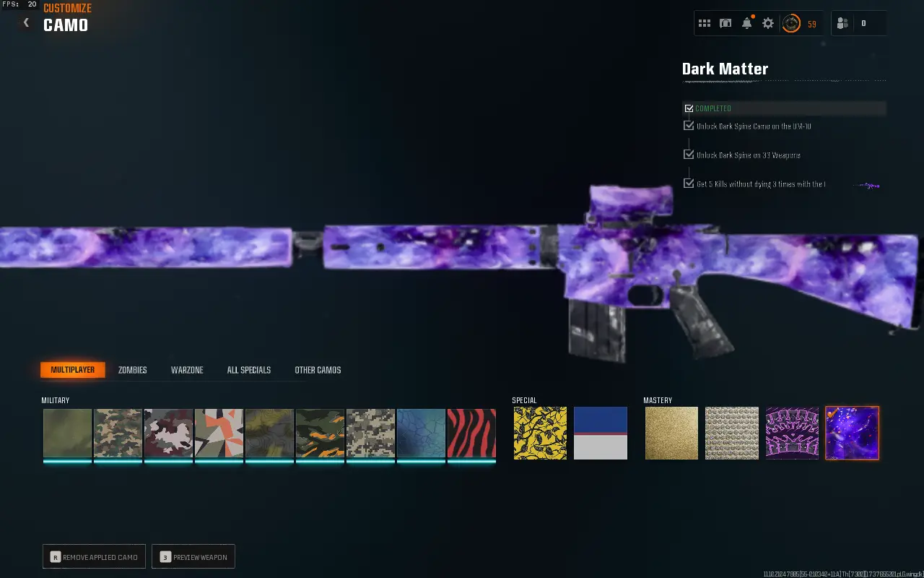
Task: Toggle the COMPLETED checkbox
Action: (689, 108)
